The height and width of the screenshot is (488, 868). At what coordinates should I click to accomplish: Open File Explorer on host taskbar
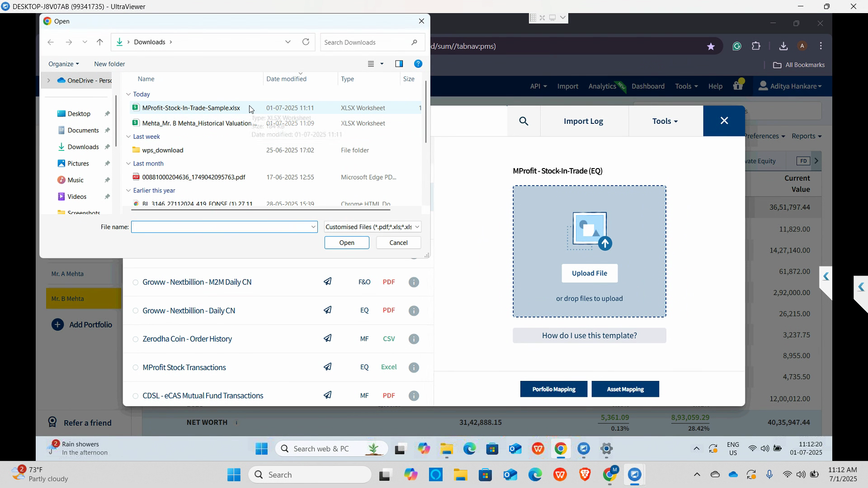[460, 475]
